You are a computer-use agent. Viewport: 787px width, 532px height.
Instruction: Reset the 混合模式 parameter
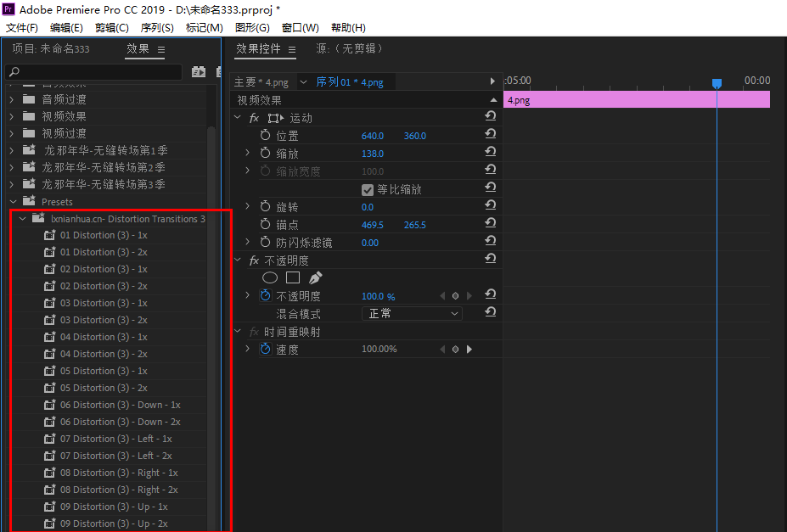491,312
